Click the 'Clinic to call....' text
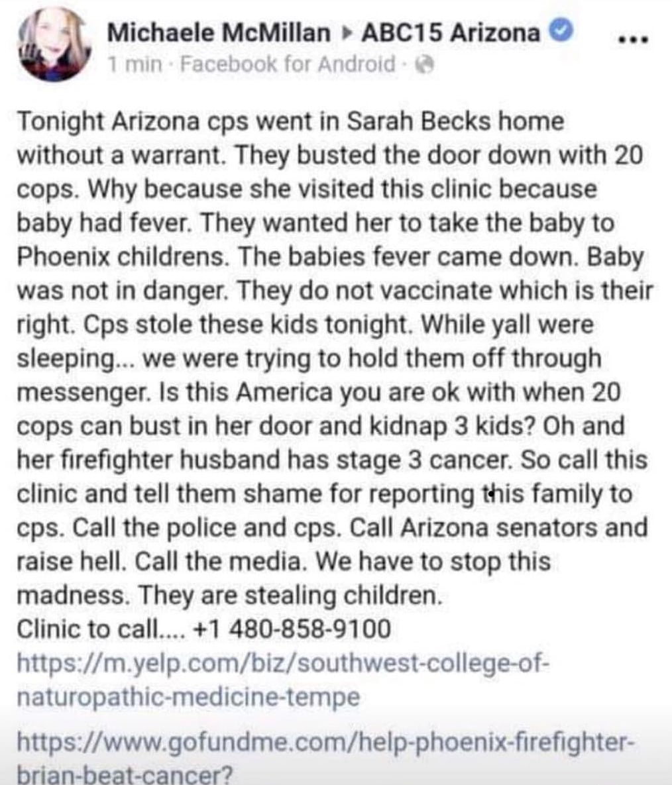 point(101,628)
